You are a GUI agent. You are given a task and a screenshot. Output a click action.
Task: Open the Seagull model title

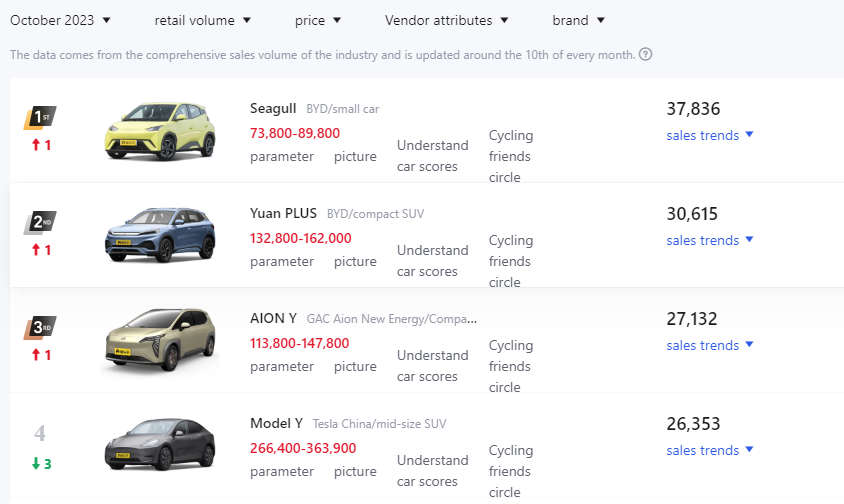[273, 108]
